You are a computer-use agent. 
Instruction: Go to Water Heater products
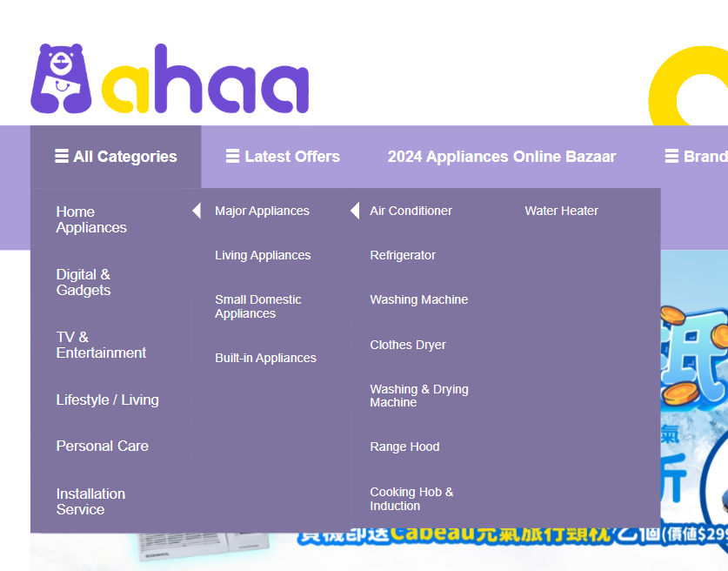point(561,211)
